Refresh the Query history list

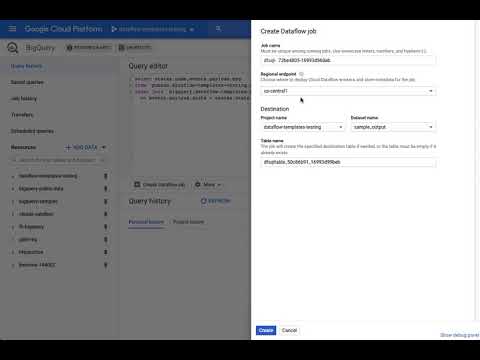click(216, 201)
